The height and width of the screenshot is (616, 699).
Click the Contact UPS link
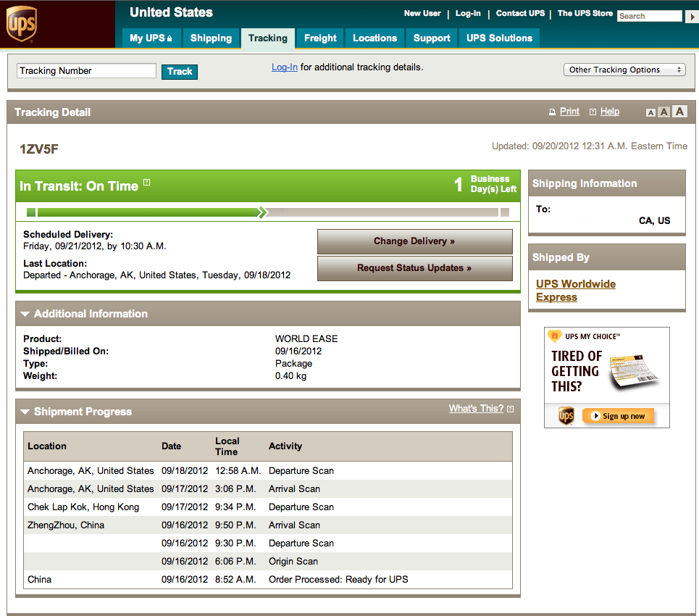coord(520,13)
